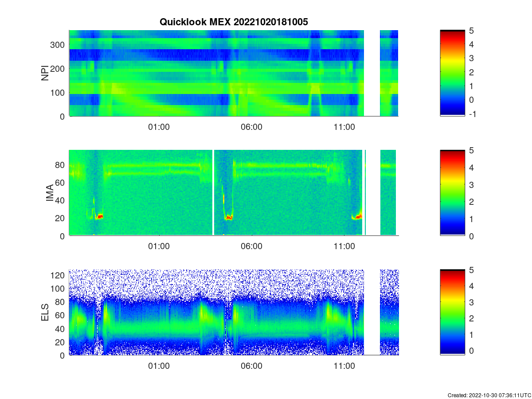Screen dimensions: 532x399
Task: Click the "11:00" time label below NPI plot
Action: (x=344, y=127)
